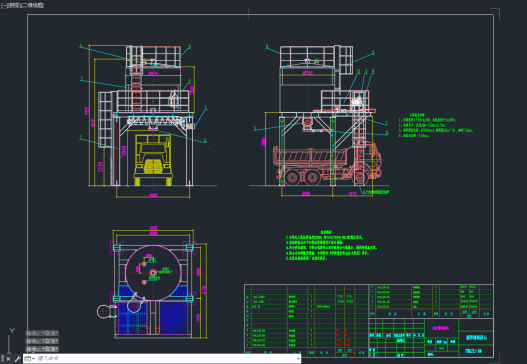The height and width of the screenshot is (364, 527).
Task: Select the red dump truck in side elevation
Action: (x=327, y=164)
